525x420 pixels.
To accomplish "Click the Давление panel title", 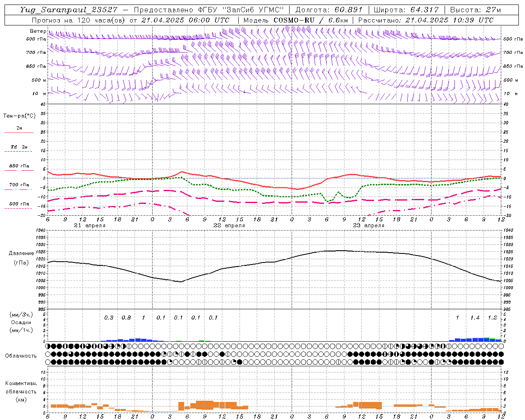I will [21, 253].
